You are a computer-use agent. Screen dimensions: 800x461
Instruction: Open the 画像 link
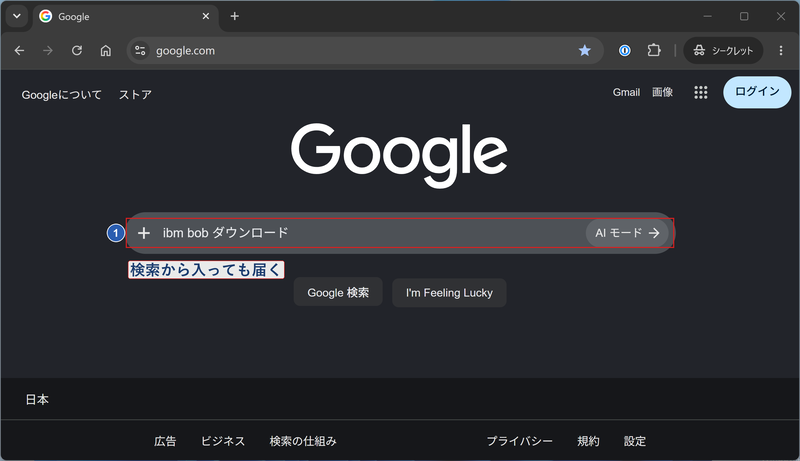(662, 92)
